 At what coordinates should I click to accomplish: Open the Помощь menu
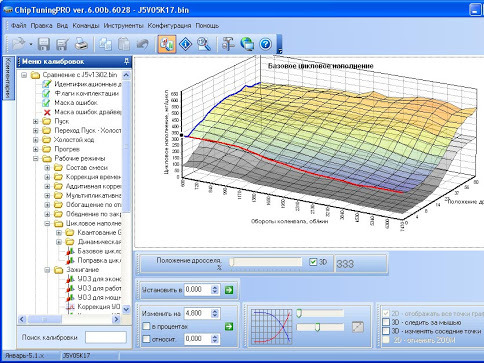(207, 26)
